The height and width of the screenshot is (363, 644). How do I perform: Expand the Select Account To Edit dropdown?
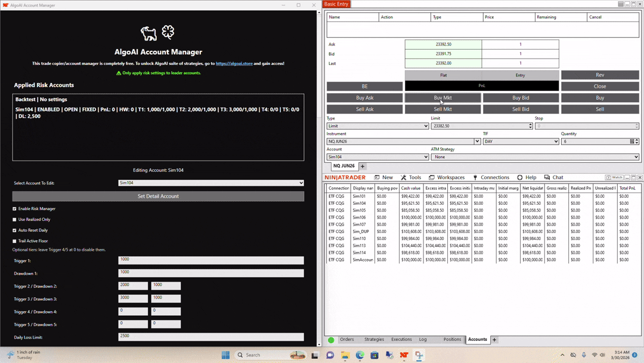[211, 183]
